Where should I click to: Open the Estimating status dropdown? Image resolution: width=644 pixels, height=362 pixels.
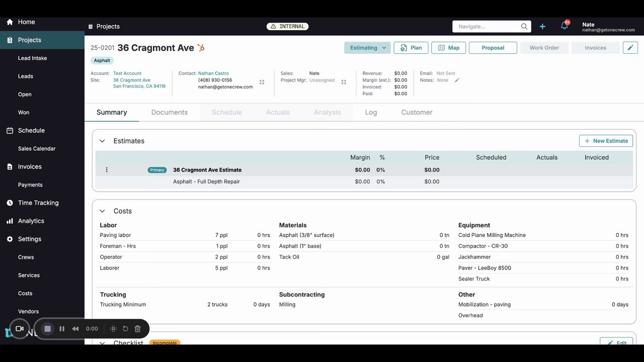(x=367, y=48)
